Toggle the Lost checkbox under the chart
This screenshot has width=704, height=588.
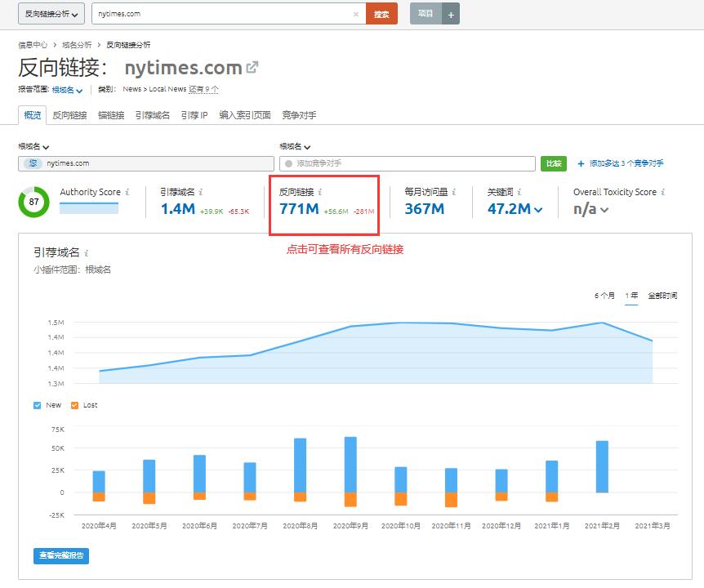coord(74,405)
